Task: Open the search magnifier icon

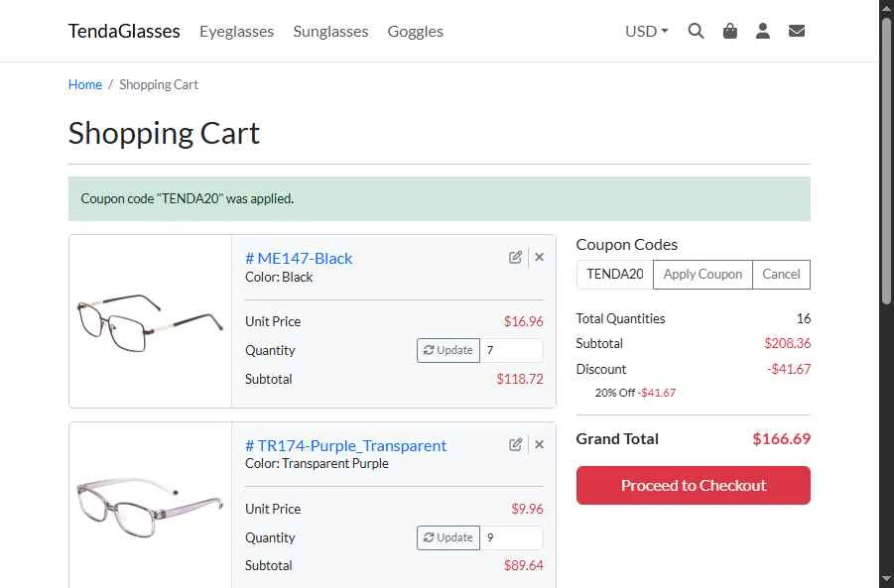Action: point(696,31)
